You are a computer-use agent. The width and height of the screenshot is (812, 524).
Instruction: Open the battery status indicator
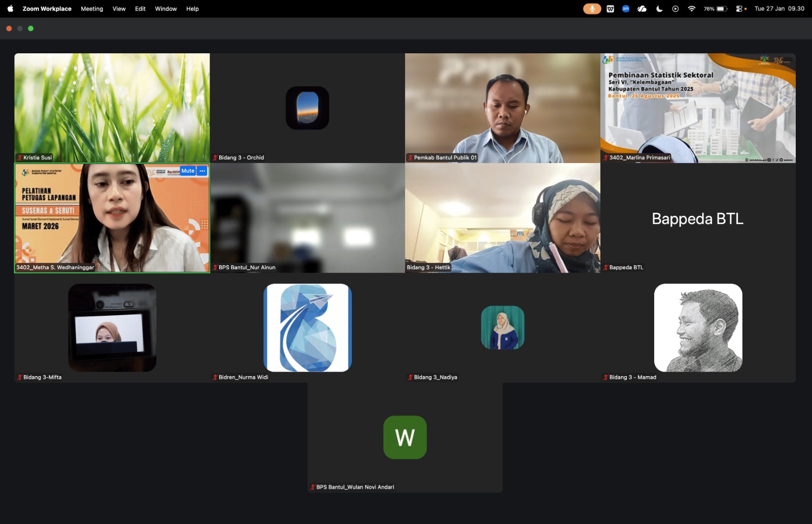pyautogui.click(x=716, y=9)
